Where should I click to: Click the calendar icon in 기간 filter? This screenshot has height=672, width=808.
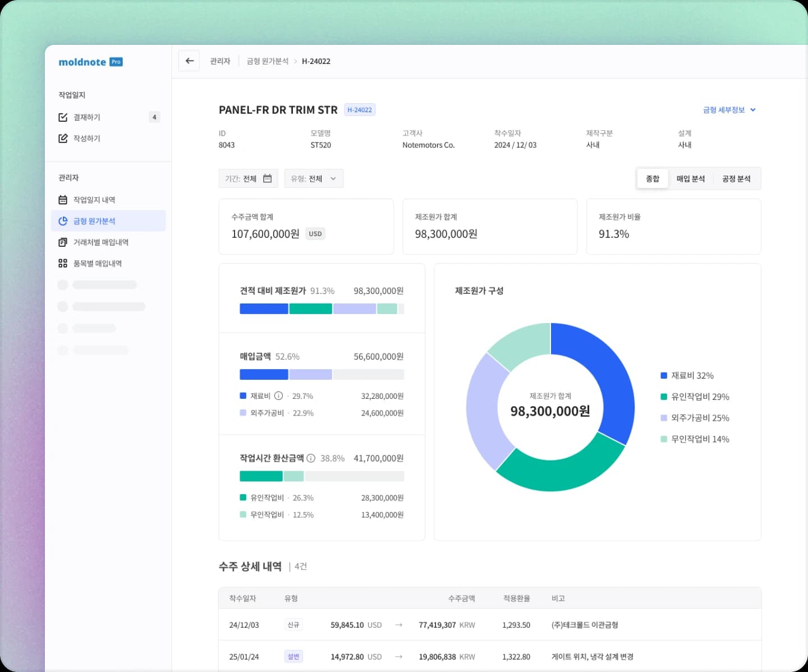[268, 178]
